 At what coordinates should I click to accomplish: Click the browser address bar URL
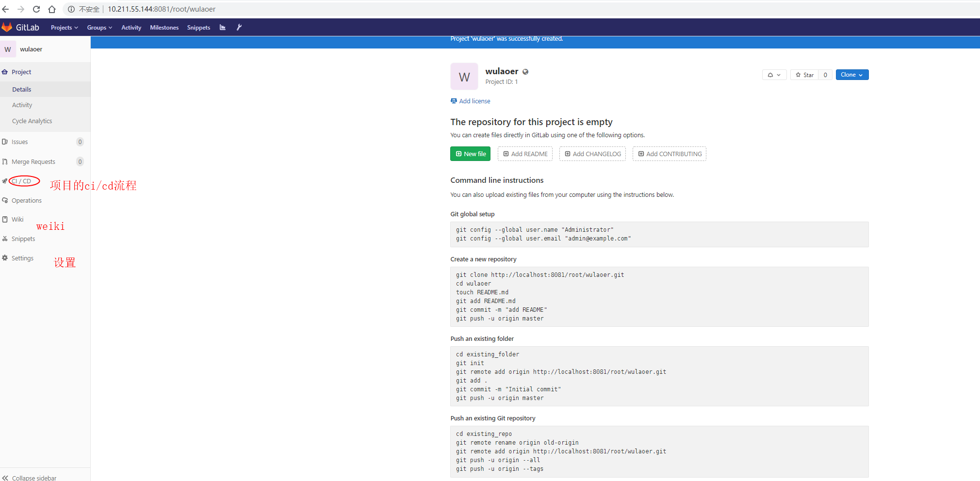tap(162, 9)
